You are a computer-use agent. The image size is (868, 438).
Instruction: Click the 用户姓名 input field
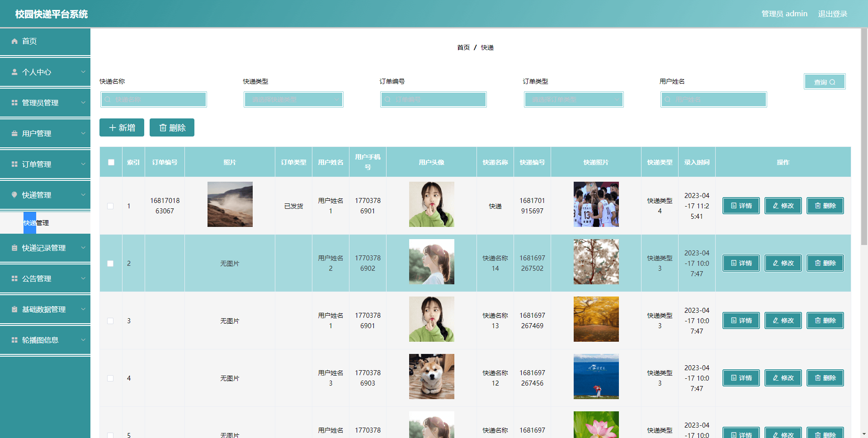click(714, 99)
